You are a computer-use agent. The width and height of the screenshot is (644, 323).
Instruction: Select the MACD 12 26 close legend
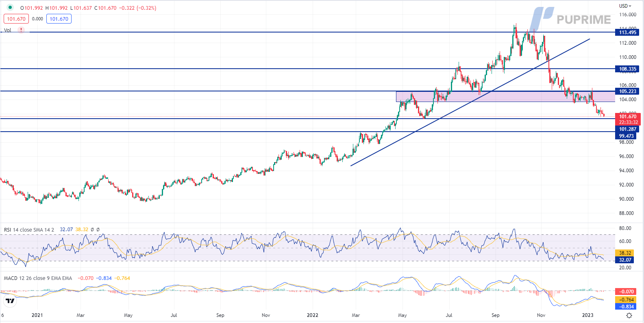click(38, 278)
